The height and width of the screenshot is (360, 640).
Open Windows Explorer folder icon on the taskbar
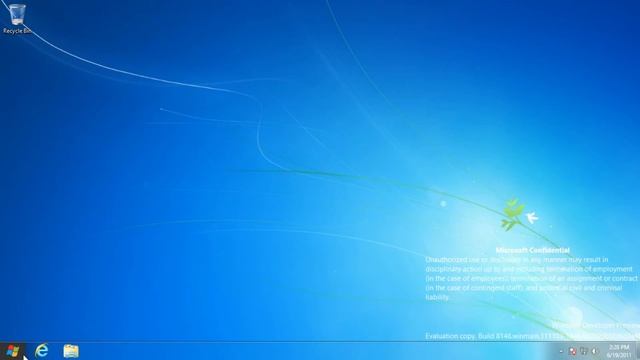(71, 351)
